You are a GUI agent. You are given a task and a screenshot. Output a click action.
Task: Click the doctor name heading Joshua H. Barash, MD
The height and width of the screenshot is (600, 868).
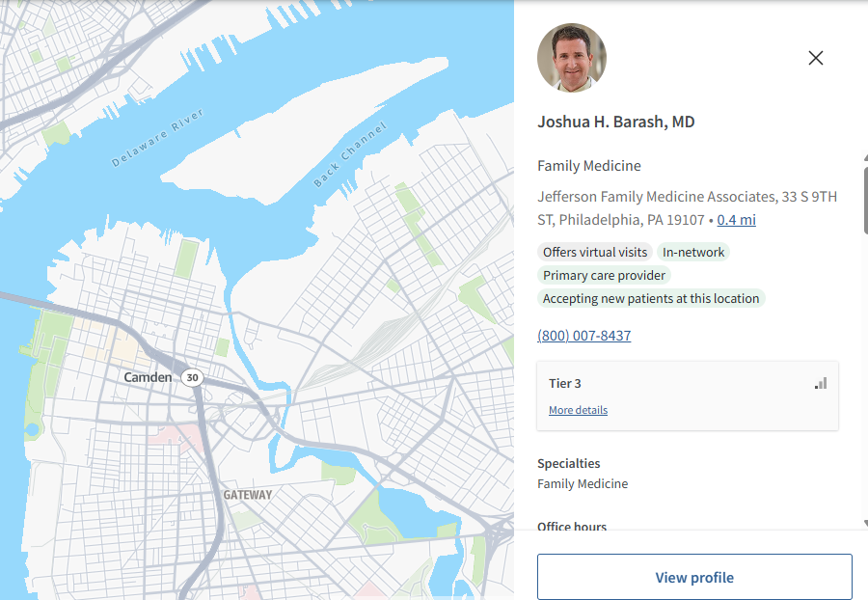point(615,122)
